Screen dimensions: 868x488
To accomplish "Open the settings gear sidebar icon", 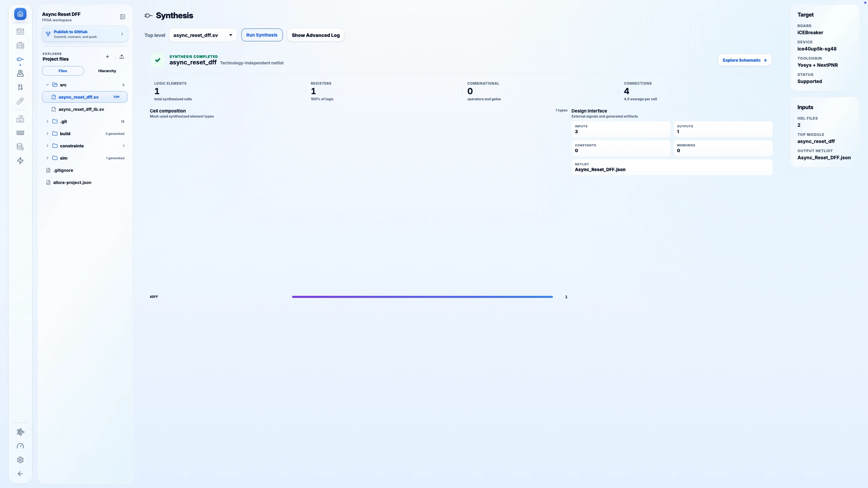I will (20, 460).
